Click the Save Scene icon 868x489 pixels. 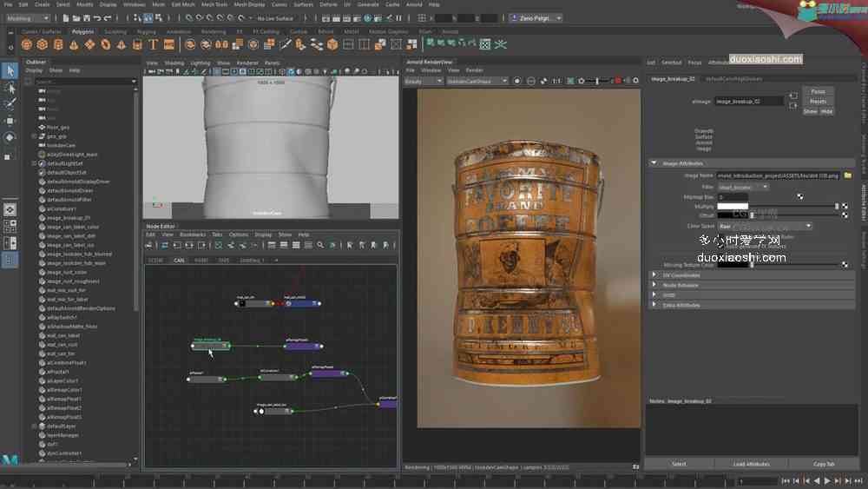click(x=86, y=18)
